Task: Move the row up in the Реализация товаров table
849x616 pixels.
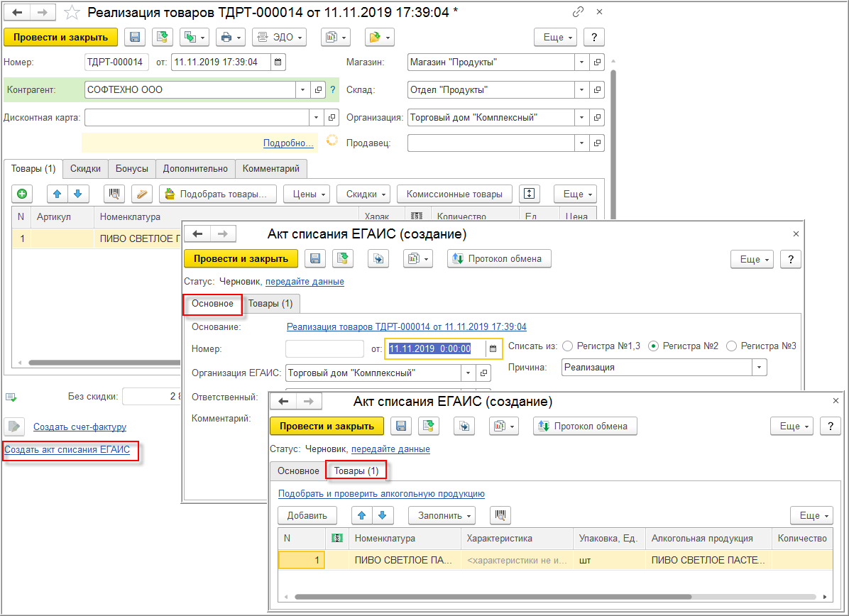Action: pyautogui.click(x=57, y=194)
